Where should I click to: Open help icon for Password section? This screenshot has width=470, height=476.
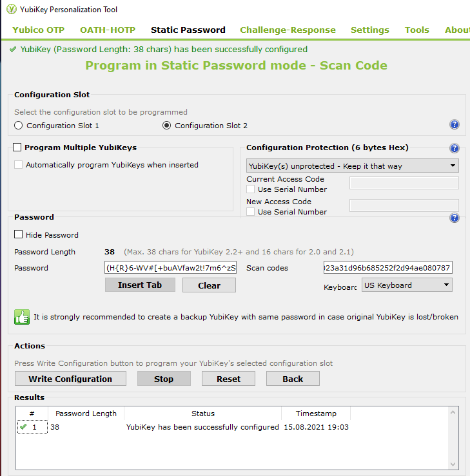click(454, 218)
